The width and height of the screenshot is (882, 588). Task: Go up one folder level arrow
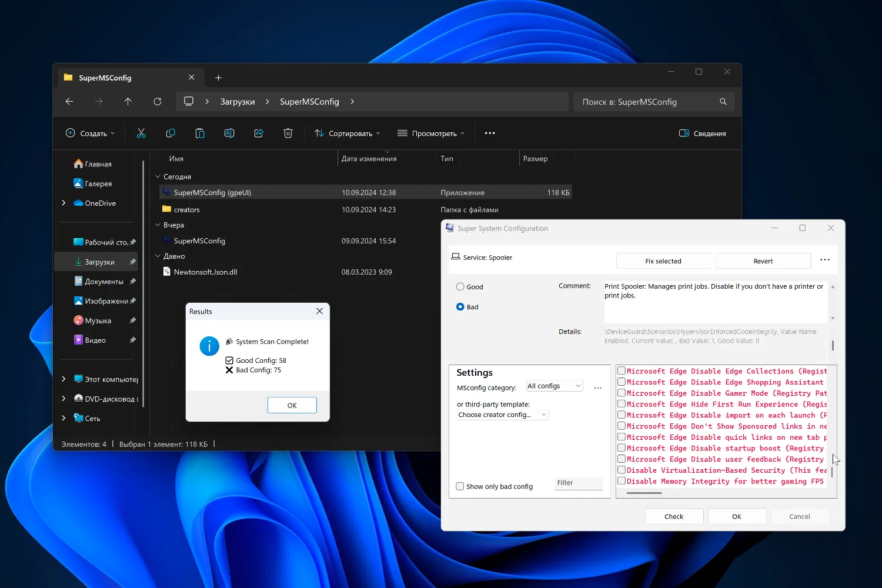click(128, 102)
